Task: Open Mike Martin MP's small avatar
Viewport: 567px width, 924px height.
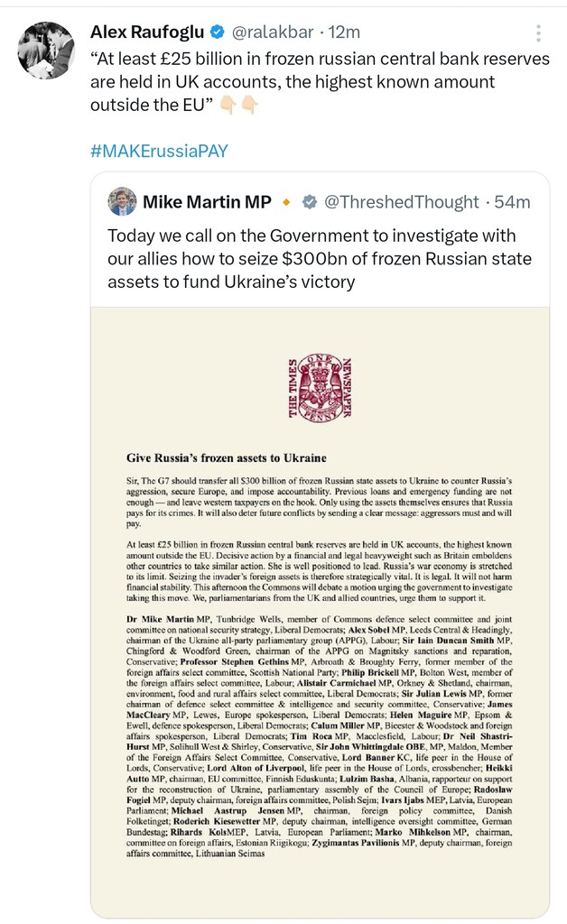Action: [122, 201]
